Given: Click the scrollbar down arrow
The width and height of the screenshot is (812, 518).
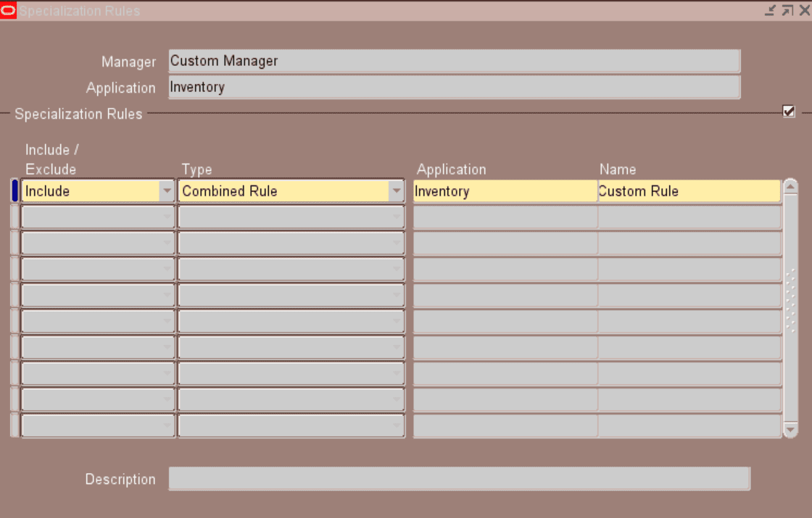Looking at the screenshot, I should [x=789, y=427].
